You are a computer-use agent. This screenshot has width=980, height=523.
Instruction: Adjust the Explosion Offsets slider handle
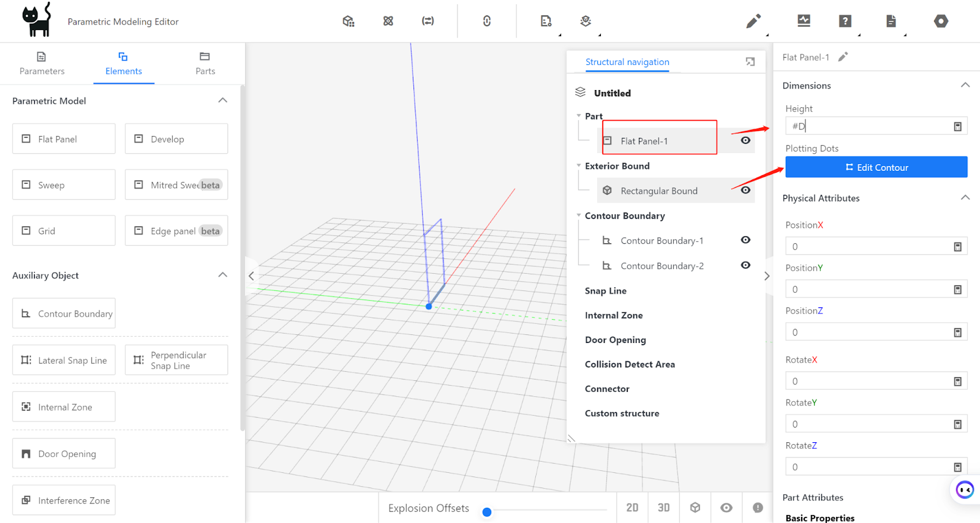coord(487,512)
